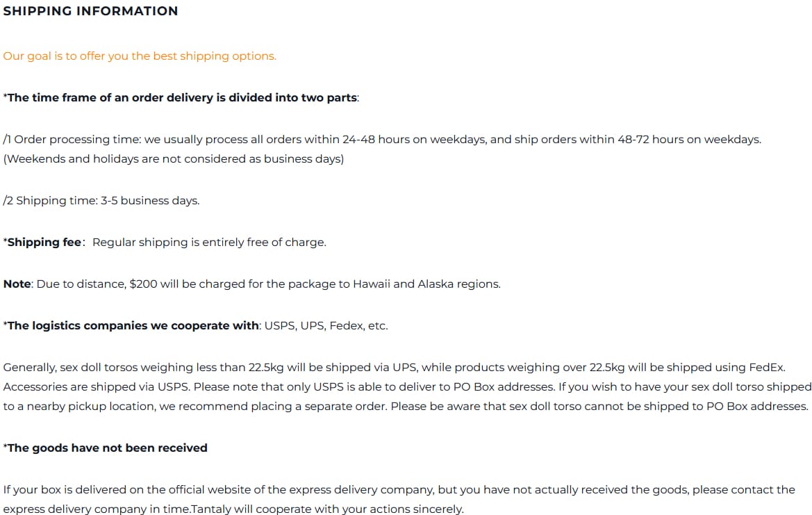Click the bold Note label

pyautogui.click(x=17, y=284)
